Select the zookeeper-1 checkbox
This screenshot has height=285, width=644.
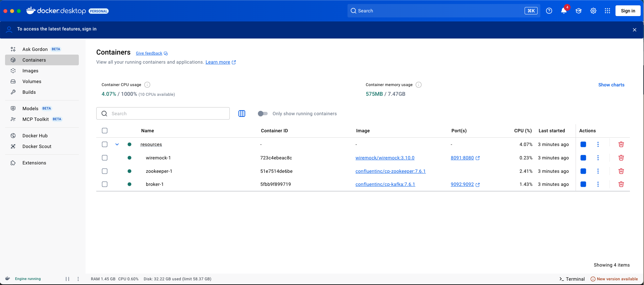105,171
